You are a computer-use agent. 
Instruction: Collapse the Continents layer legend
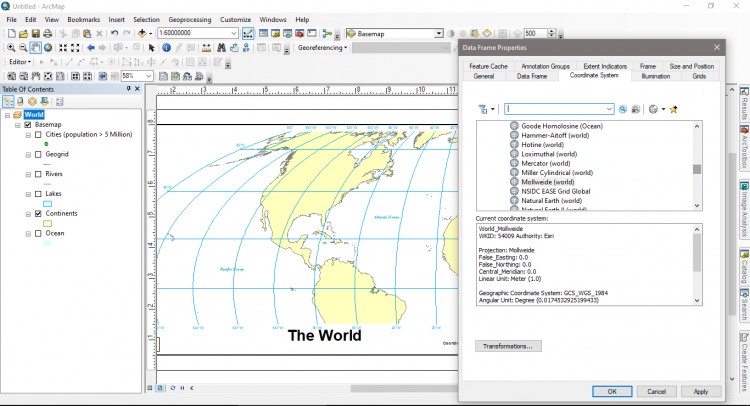tap(28, 214)
